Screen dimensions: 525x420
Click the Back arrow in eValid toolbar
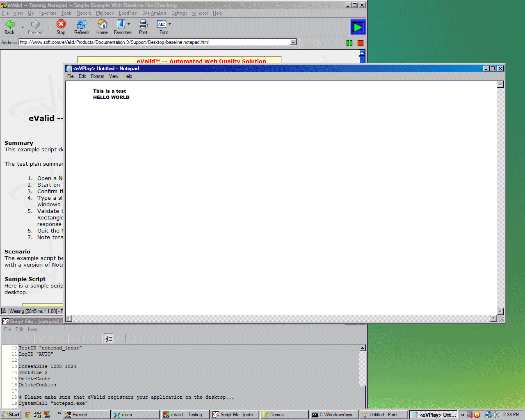10,25
